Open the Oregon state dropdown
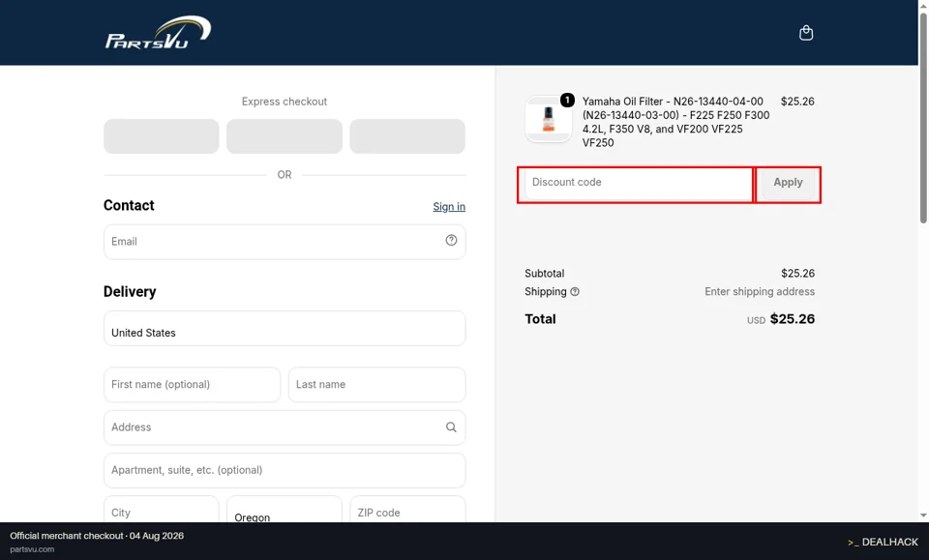929x560 pixels. tap(285, 510)
